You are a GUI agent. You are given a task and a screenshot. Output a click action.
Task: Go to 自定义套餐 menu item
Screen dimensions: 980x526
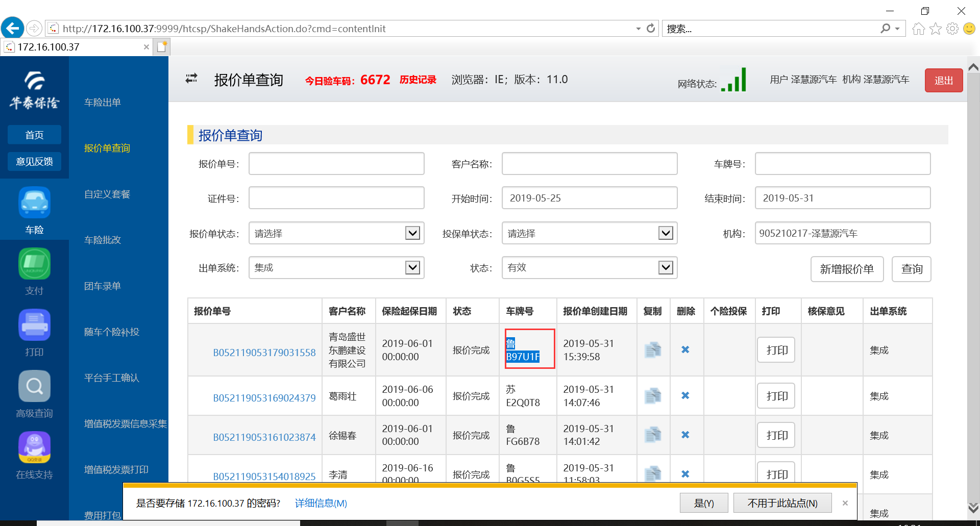(x=107, y=194)
